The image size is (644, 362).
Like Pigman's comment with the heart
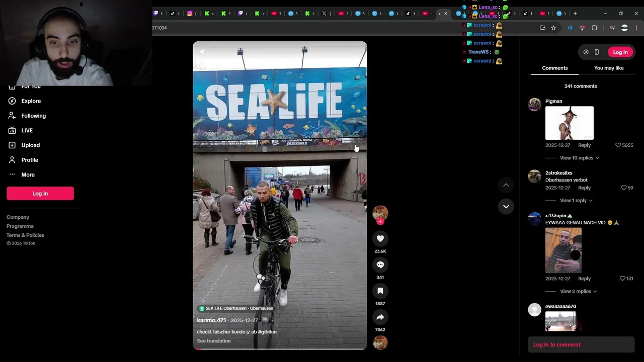tap(618, 145)
